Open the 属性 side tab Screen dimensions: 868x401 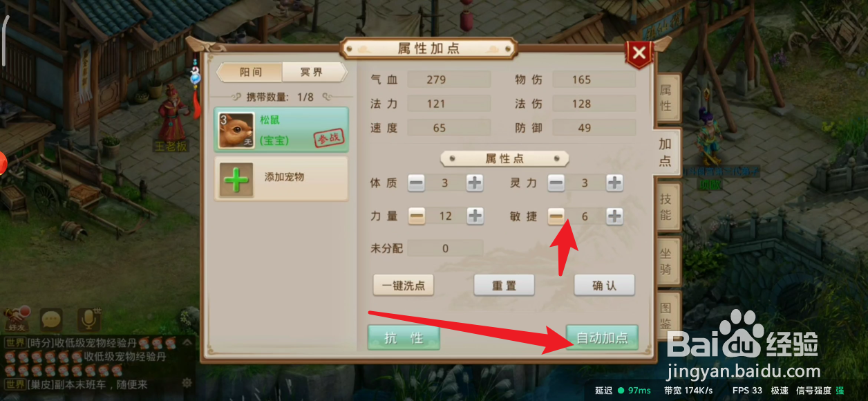[666, 99]
